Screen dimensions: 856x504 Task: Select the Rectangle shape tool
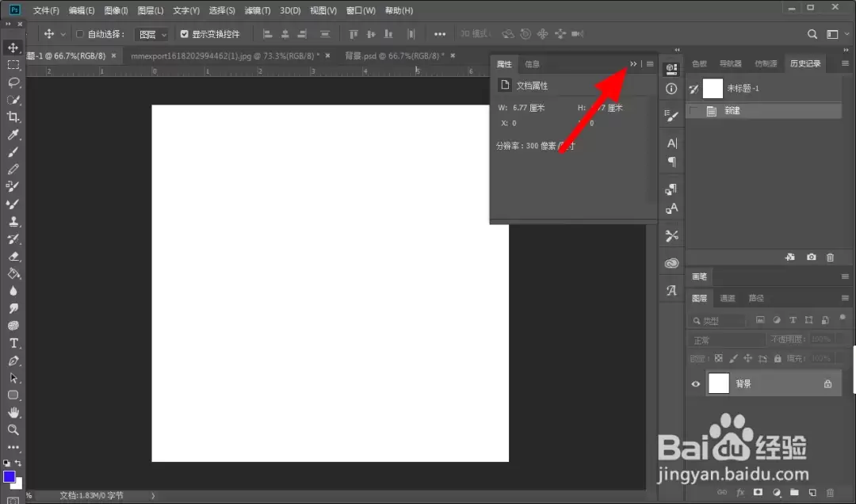(13, 395)
